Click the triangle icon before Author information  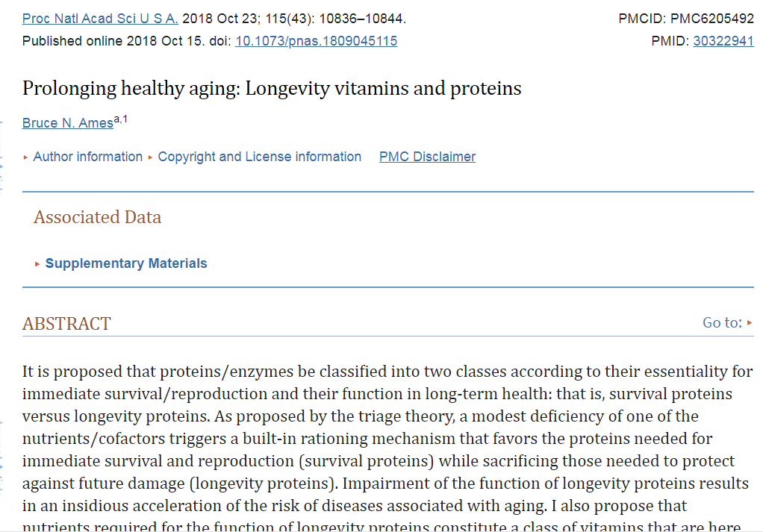pos(26,157)
